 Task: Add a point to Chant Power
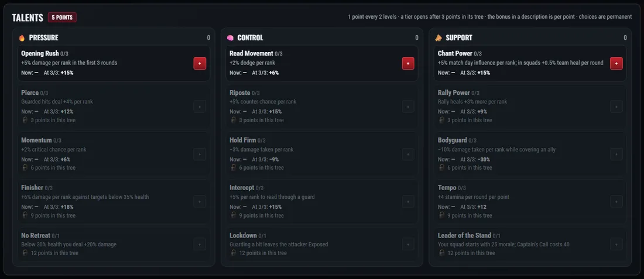click(616, 63)
